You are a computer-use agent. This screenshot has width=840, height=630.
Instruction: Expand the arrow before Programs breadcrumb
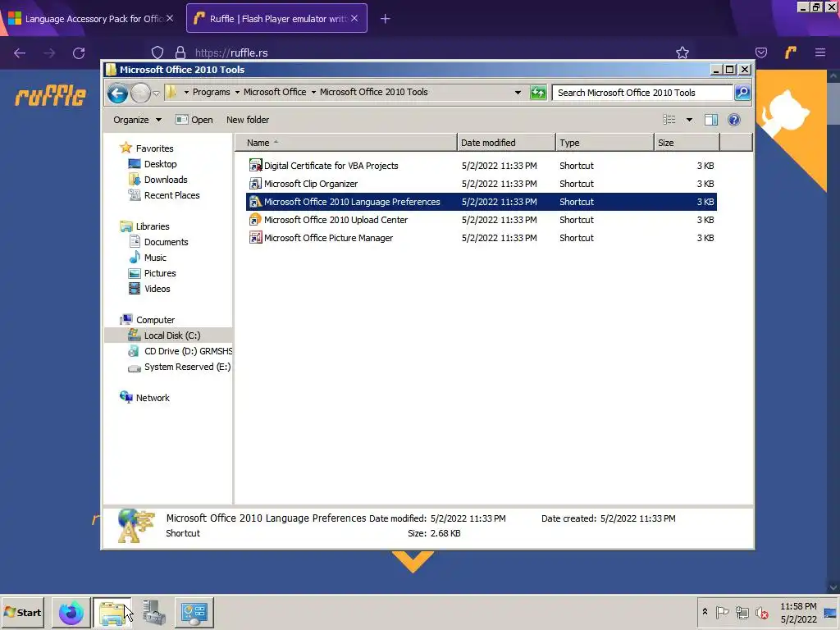[x=186, y=92]
